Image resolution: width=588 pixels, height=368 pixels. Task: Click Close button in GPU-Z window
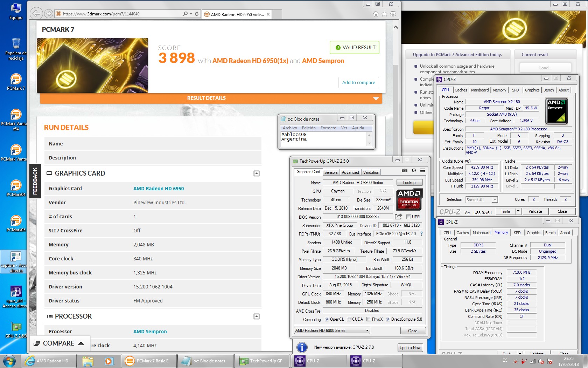coord(413,331)
